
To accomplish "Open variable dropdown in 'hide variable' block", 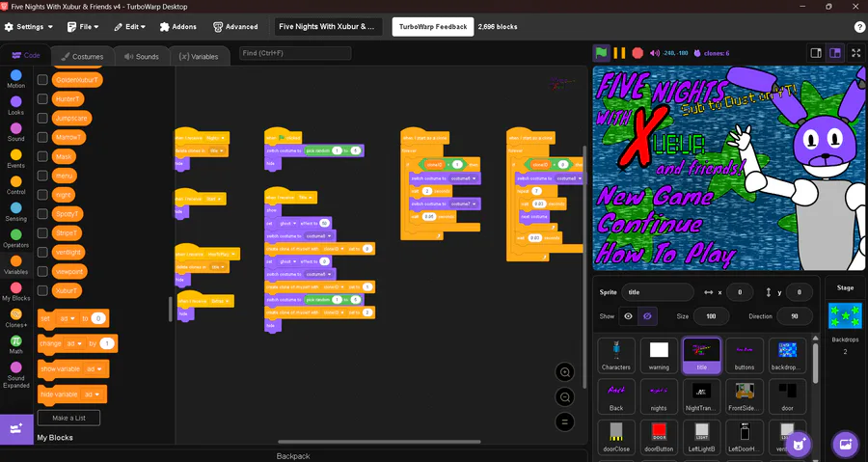I will pyautogui.click(x=92, y=394).
